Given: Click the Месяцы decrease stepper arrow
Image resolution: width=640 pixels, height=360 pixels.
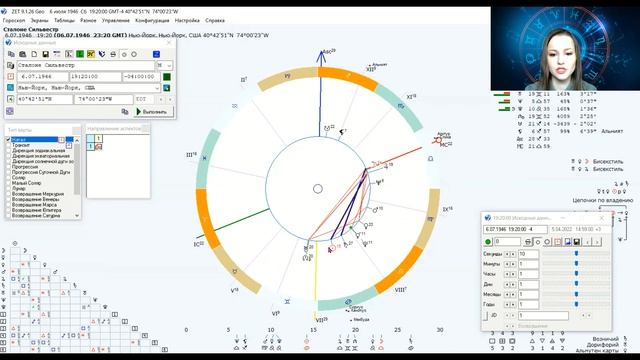Looking at the screenshot, I should [507, 294].
